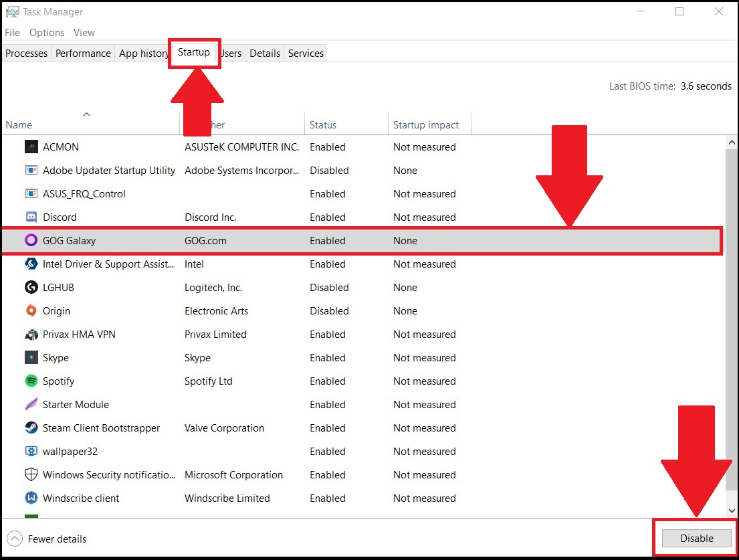
Task: Click the Spotify Ltd publisher cell
Action: 208,381
